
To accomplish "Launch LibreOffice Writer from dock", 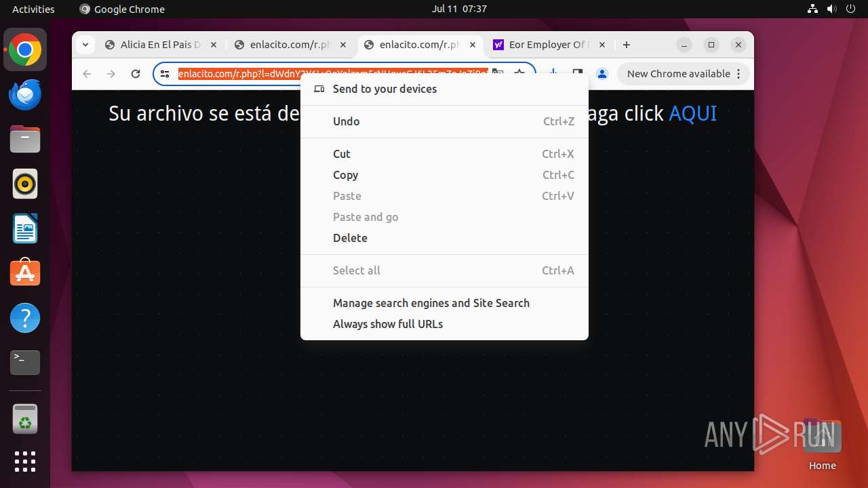I will [25, 228].
